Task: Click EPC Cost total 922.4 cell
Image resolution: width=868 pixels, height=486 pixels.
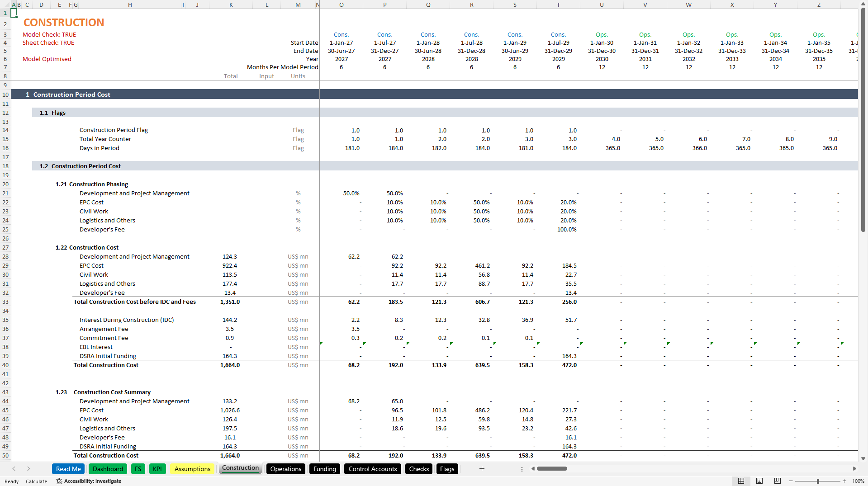Action: tap(230, 265)
